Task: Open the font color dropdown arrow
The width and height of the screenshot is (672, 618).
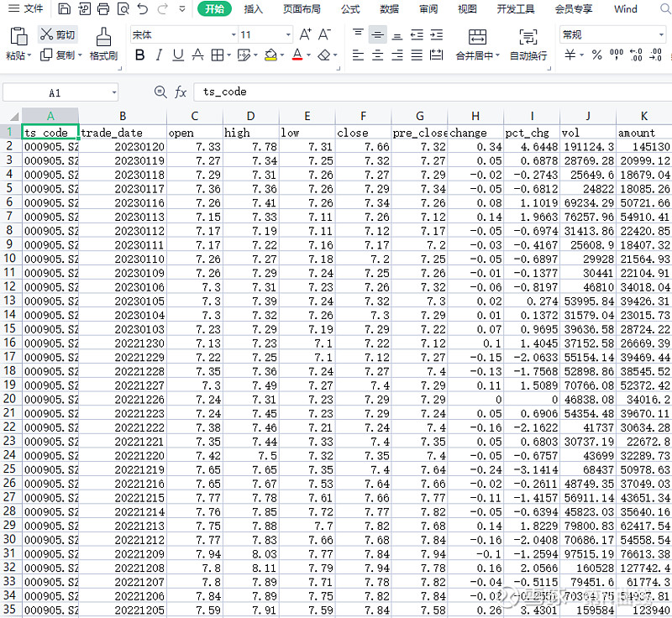Action: [308, 54]
